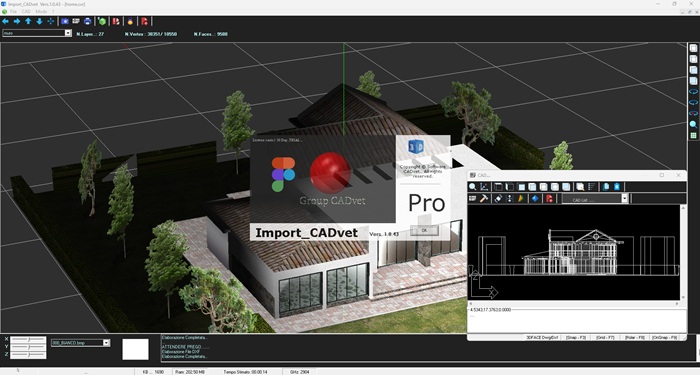The image size is (700, 375).
Task: Click the yellow lamp icon in main toolbar
Action: pyautogui.click(x=130, y=21)
